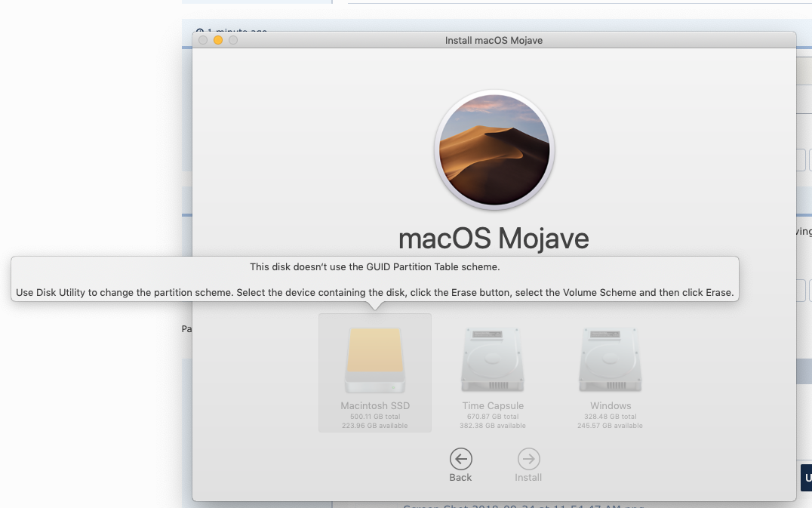Click the Install arrow button
This screenshot has width=812, height=508.
pyautogui.click(x=528, y=459)
